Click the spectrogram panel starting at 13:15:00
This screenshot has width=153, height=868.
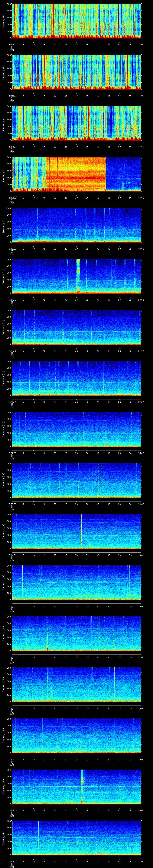[77, 72]
